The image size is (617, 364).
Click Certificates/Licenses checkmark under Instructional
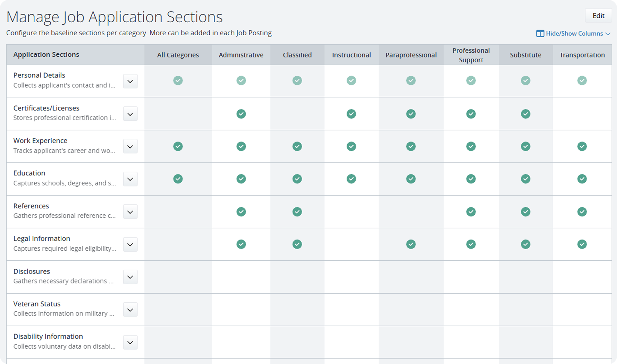(351, 114)
